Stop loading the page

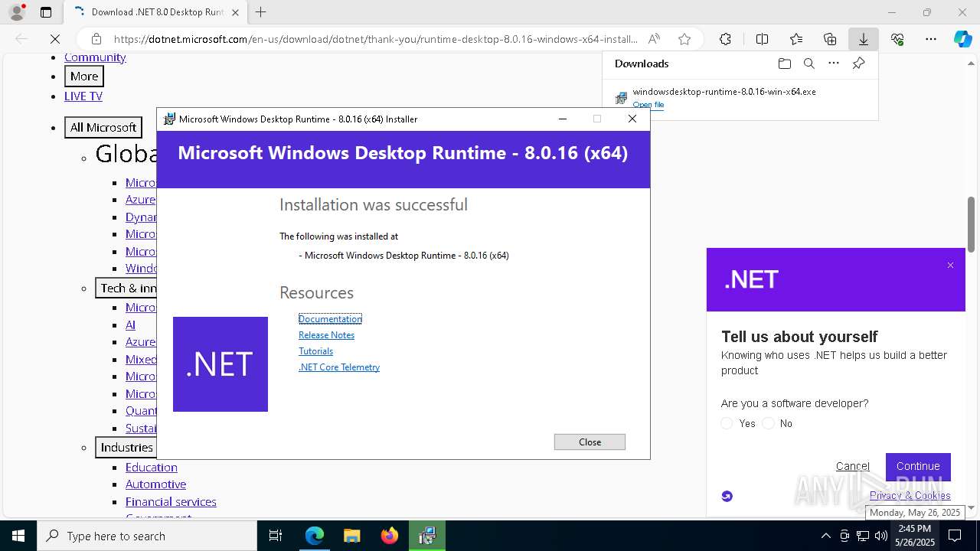coord(55,39)
